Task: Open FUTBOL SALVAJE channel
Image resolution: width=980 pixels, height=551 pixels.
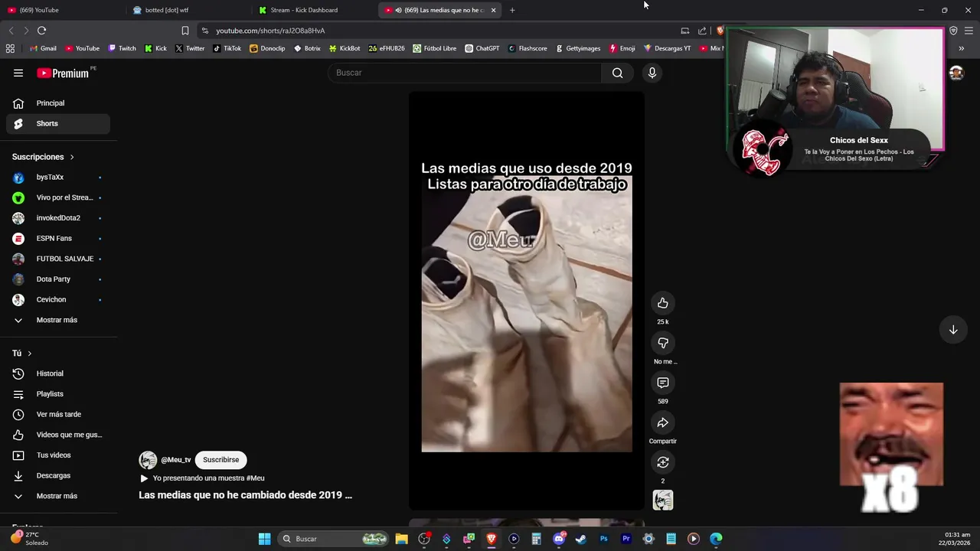Action: click(58, 259)
